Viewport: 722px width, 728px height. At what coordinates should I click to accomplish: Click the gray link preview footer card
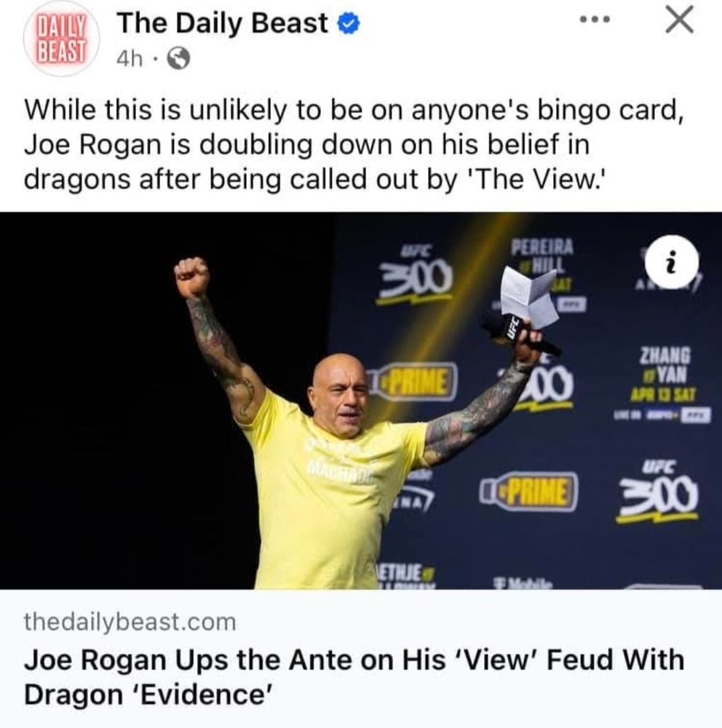361,658
